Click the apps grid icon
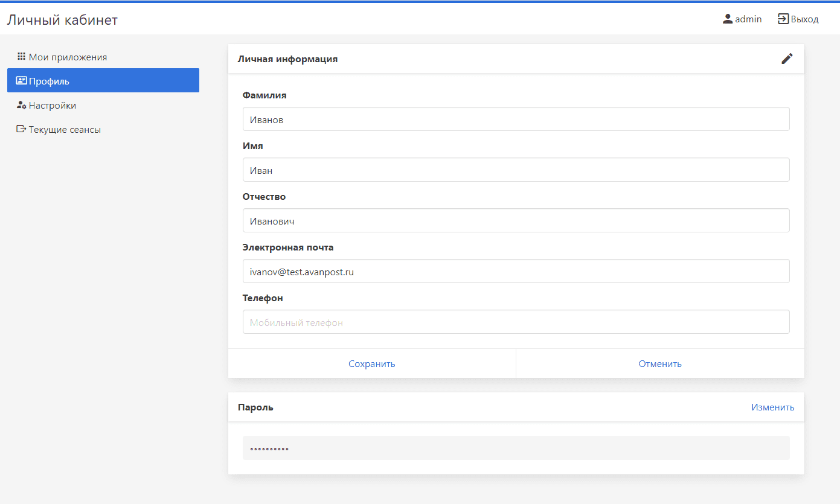The height and width of the screenshot is (504, 840). point(21,57)
